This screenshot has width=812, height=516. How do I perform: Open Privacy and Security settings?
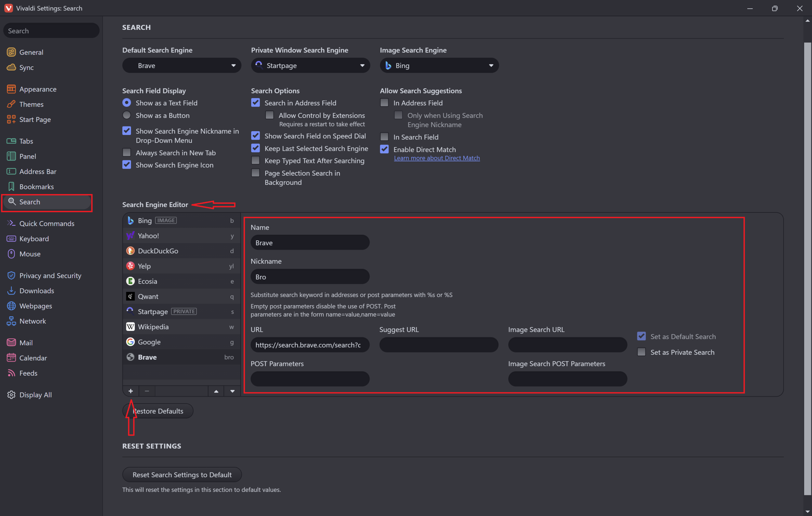point(50,275)
